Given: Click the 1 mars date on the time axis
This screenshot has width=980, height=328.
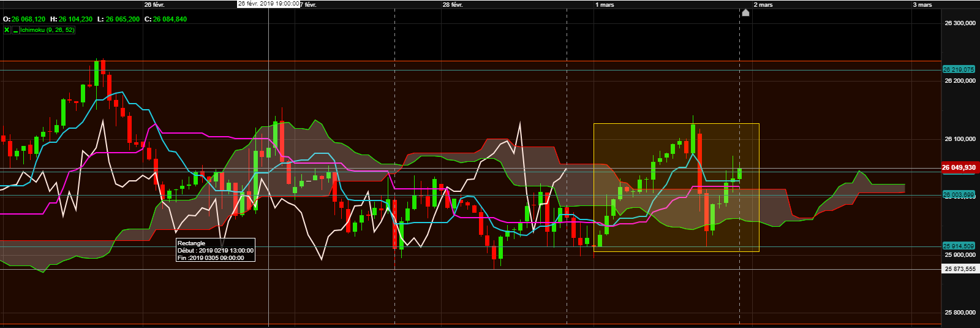Looking at the screenshot, I should (x=605, y=4).
